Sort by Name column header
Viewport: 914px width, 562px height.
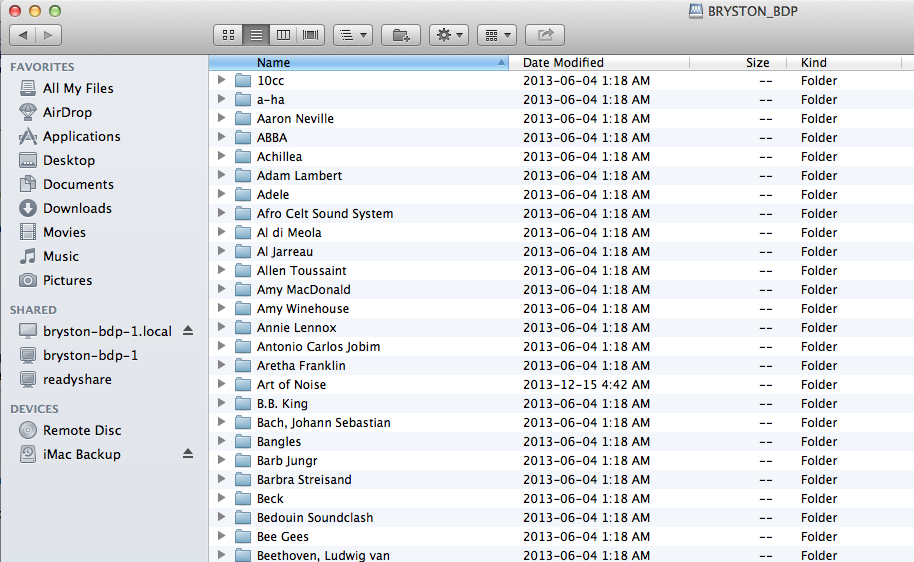[358, 62]
